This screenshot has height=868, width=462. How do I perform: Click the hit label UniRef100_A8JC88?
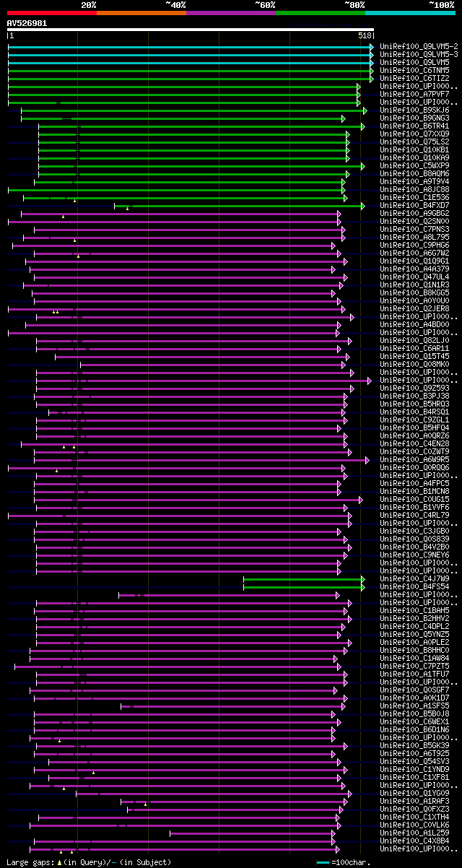click(415, 189)
